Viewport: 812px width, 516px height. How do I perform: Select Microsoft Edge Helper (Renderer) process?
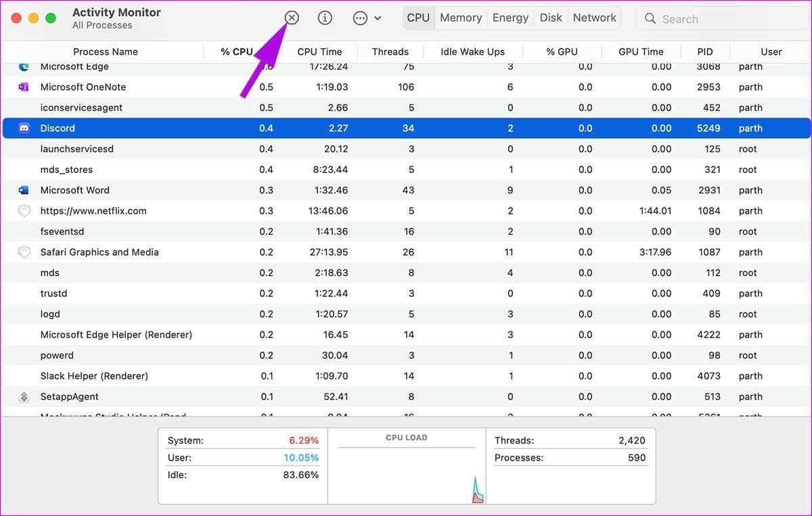(x=116, y=335)
